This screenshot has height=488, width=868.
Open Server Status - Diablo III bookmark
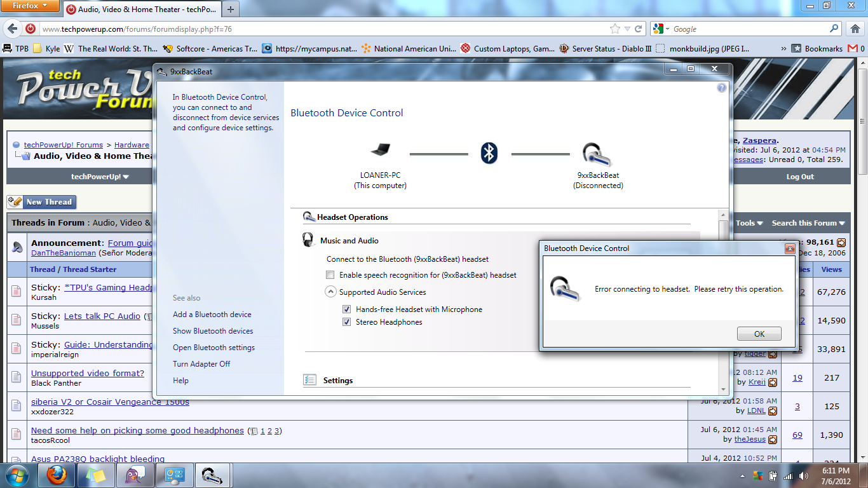(606, 48)
